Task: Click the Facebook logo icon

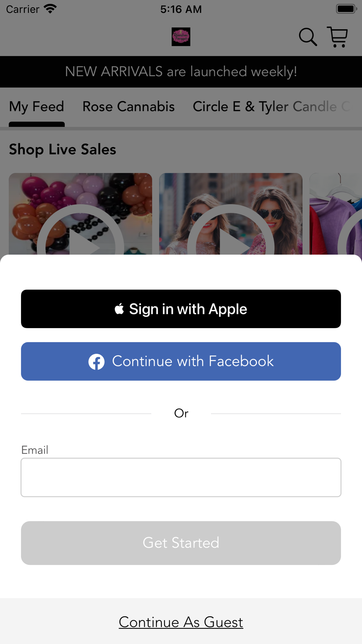Action: (x=97, y=361)
